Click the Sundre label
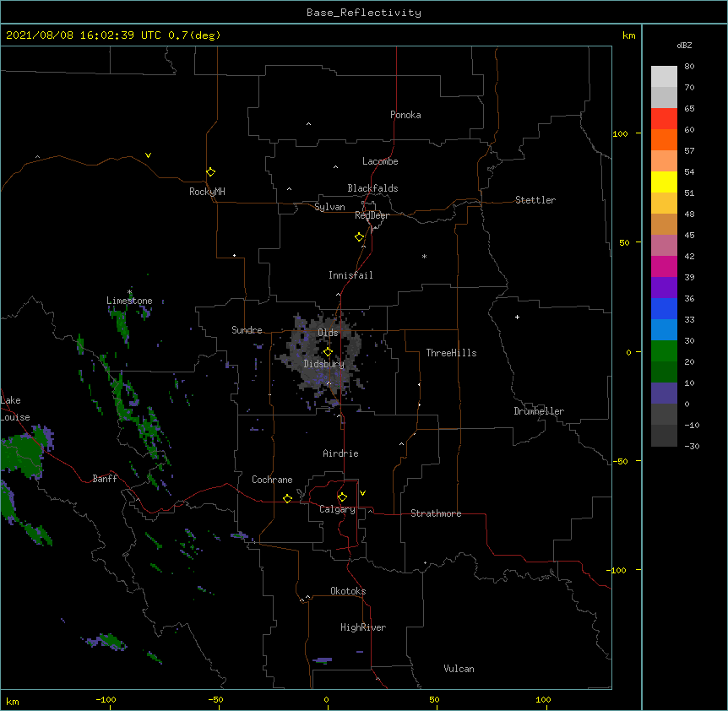 [247, 330]
